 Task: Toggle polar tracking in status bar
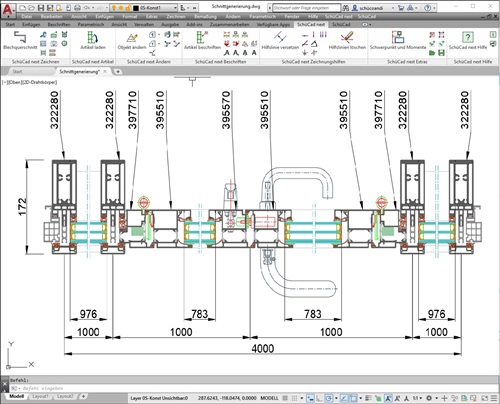328,398
